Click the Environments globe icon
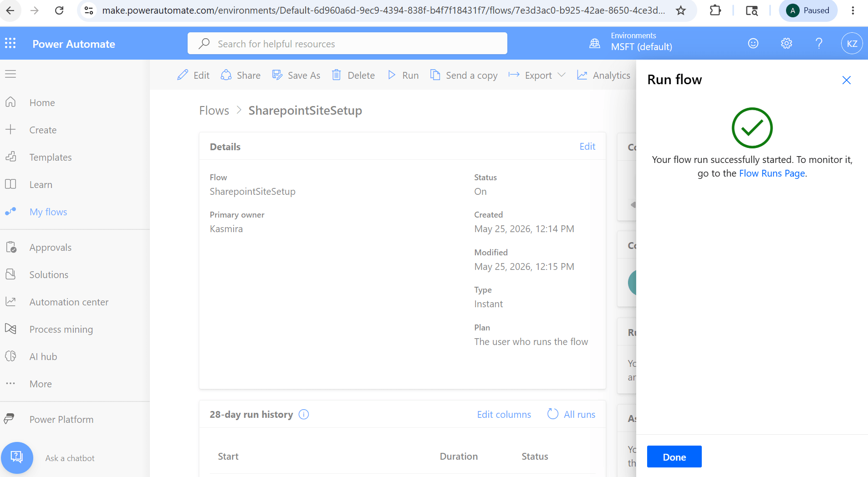 [x=595, y=43]
